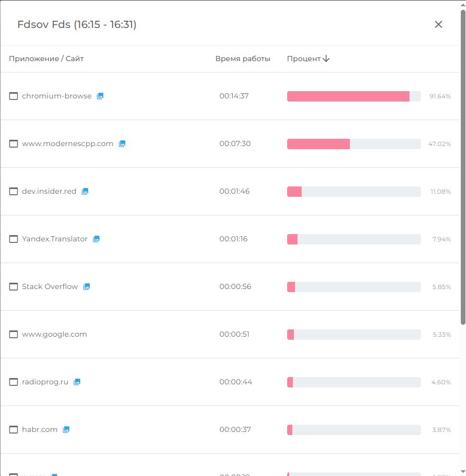Click the scroll down arrow of scrollbar
The image size is (466, 476).
[462, 471]
